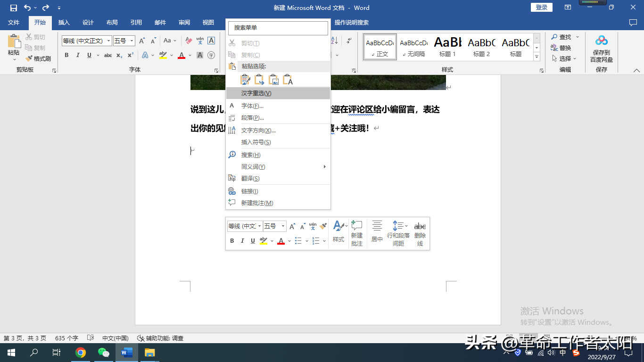The image size is (644, 362).
Task: Toggle Italic in floating mini toolbar
Action: 242,241
